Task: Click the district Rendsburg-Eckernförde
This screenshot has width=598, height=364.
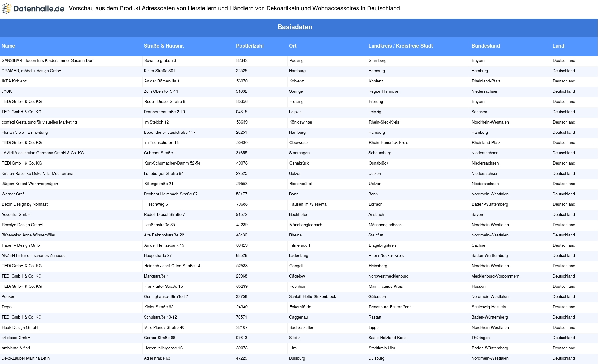Action: [x=390, y=307]
